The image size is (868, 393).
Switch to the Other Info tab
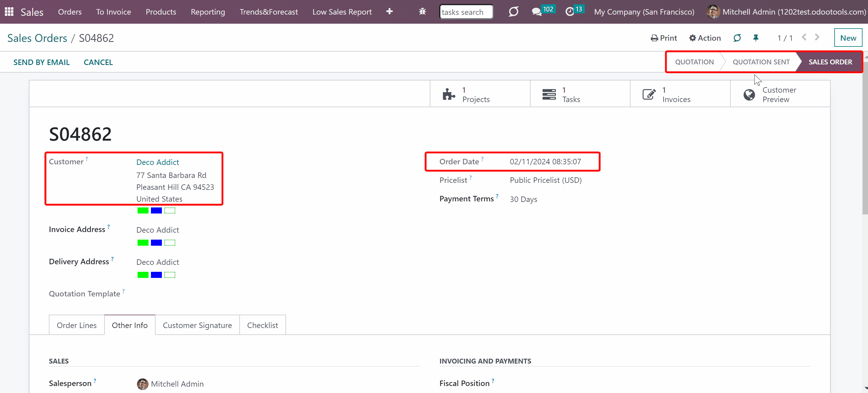[130, 325]
